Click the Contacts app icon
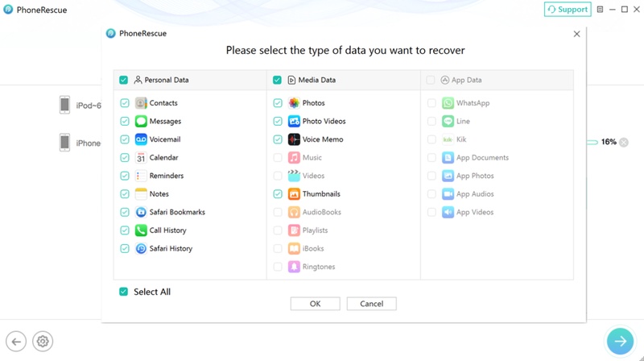644x361 pixels. tap(141, 103)
